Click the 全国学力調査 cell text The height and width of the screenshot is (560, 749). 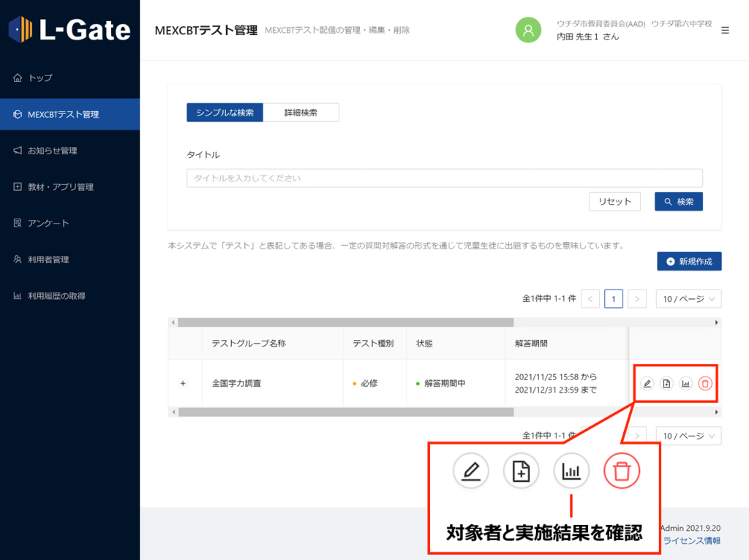click(x=236, y=383)
